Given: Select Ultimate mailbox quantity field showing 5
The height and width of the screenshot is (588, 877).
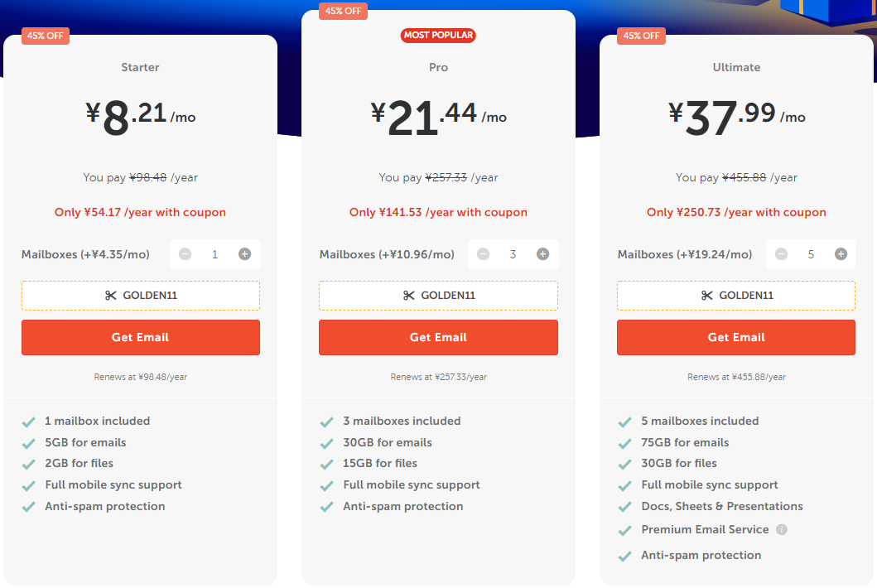Looking at the screenshot, I should click(x=811, y=254).
